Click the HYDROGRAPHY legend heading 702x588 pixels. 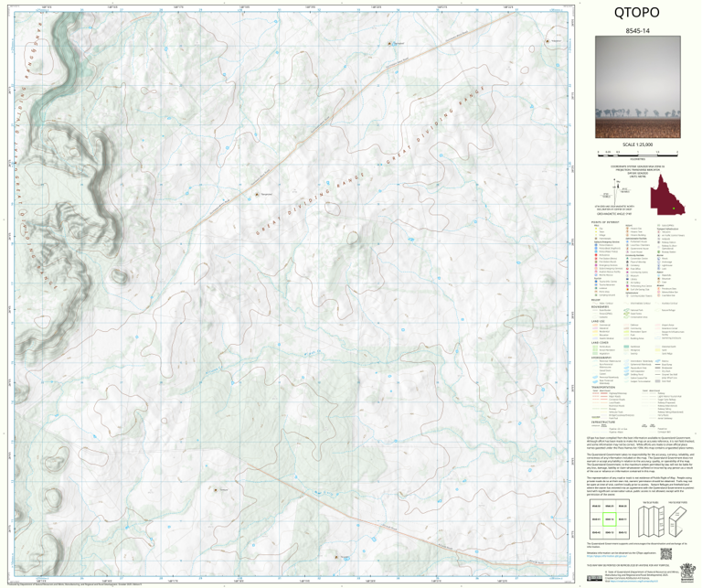(x=603, y=358)
